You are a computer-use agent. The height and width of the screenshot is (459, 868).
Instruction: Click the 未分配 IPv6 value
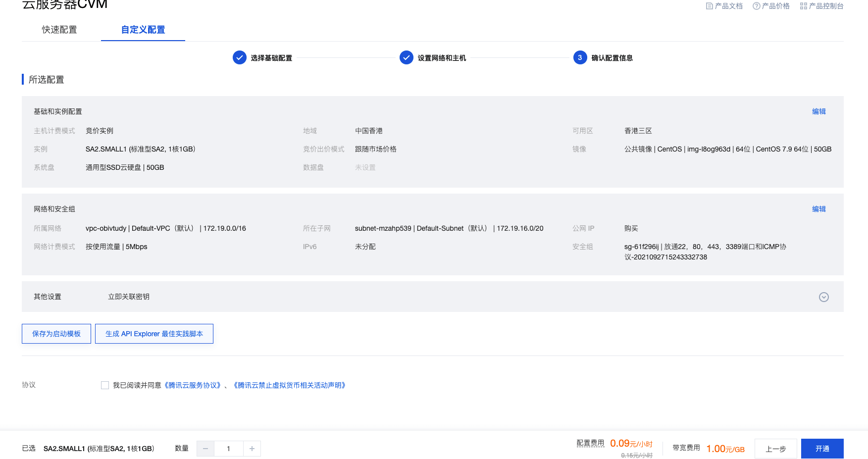tap(365, 247)
